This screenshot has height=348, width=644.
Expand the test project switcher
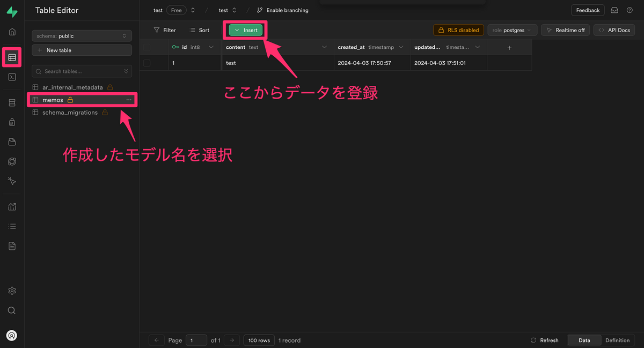click(x=234, y=10)
